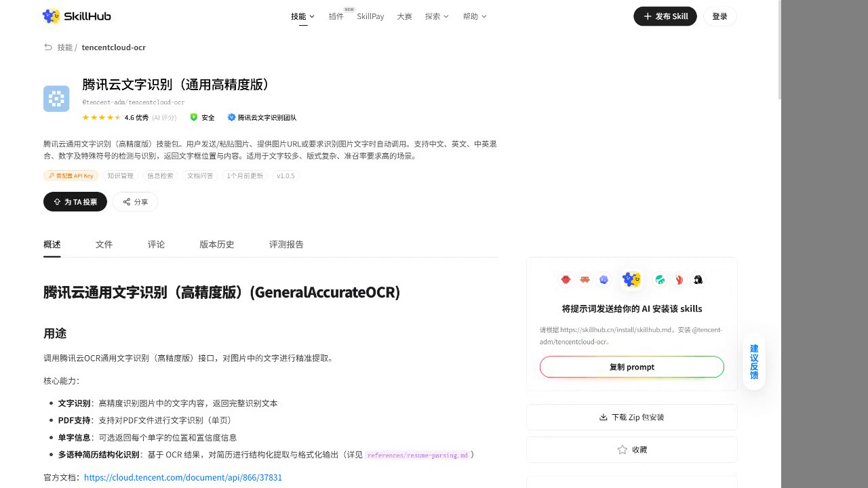The image size is (868, 488).
Task: Click the 将提示词发送给你的 AI 安装该 skills heading
Action: click(x=632, y=308)
